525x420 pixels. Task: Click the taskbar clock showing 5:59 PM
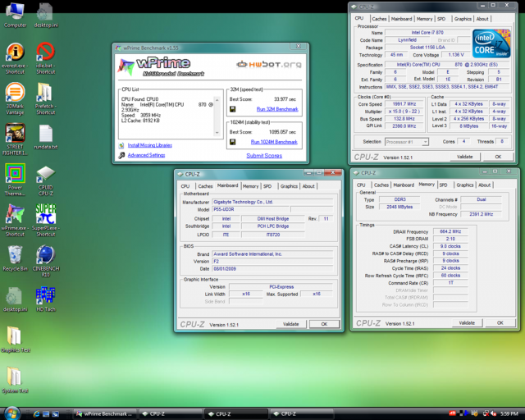(x=509, y=414)
